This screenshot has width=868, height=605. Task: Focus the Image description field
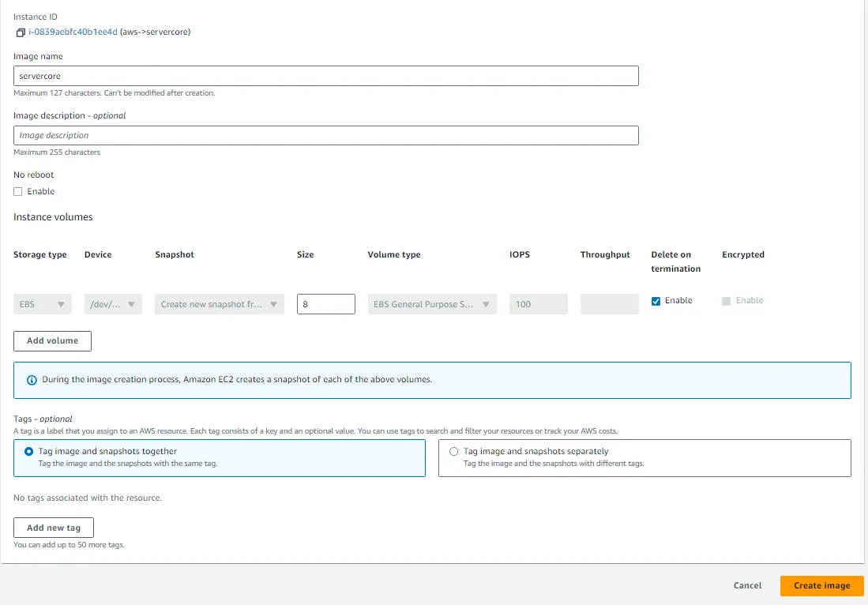[325, 135]
